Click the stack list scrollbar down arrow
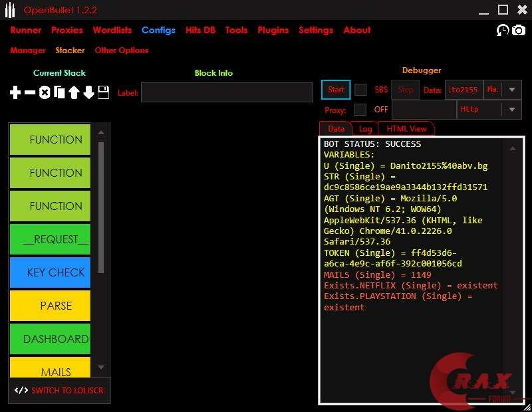This screenshot has width=532, height=412. (101, 367)
